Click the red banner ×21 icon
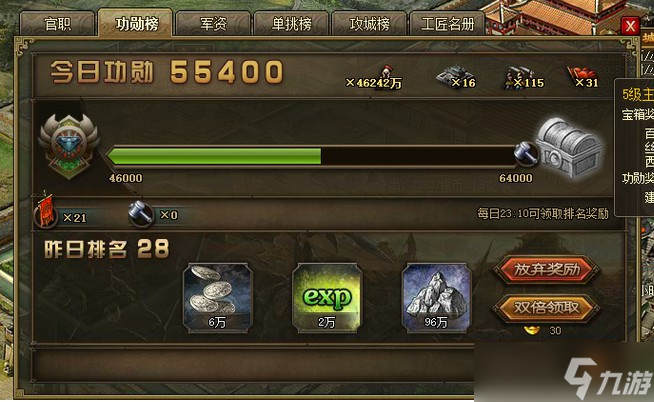Viewport: 654px width, 402px height. click(46, 212)
